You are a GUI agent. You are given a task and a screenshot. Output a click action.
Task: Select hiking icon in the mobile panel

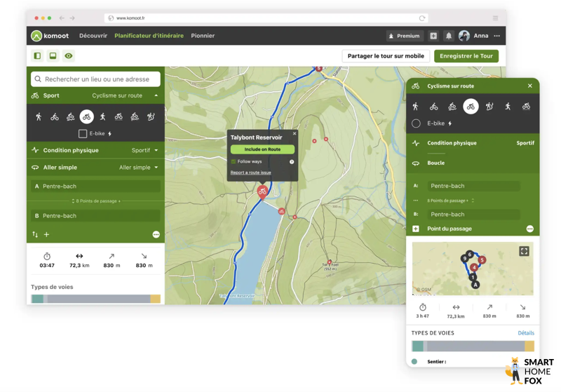415,106
